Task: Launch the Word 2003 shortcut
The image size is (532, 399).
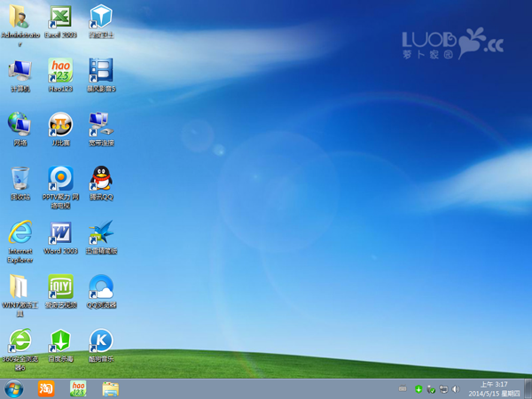Action: click(x=60, y=232)
